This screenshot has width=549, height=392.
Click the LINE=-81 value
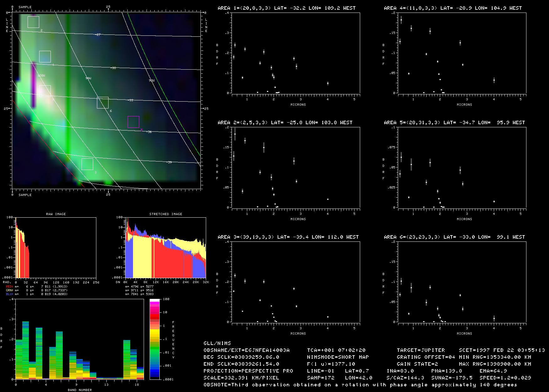321,371
